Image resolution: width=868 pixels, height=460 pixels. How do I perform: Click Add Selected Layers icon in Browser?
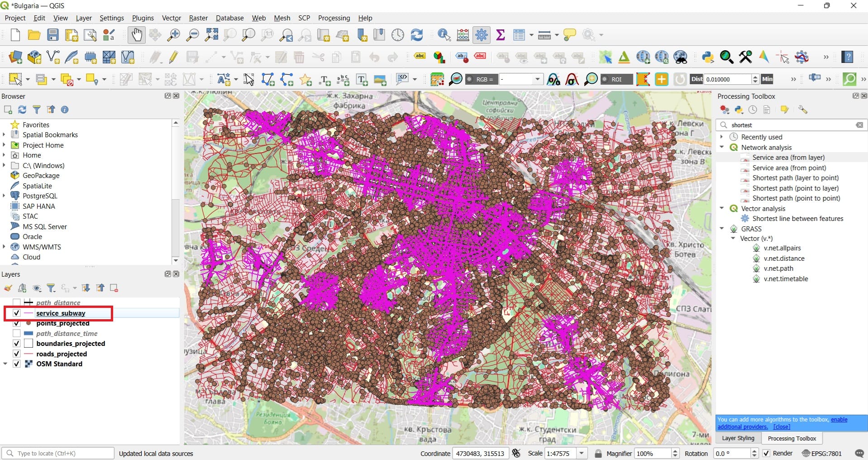pos(8,110)
